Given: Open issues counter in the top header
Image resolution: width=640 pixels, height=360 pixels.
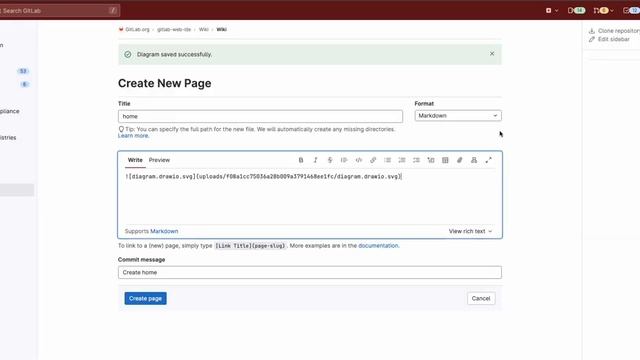Looking at the screenshot, I should click(x=576, y=10).
